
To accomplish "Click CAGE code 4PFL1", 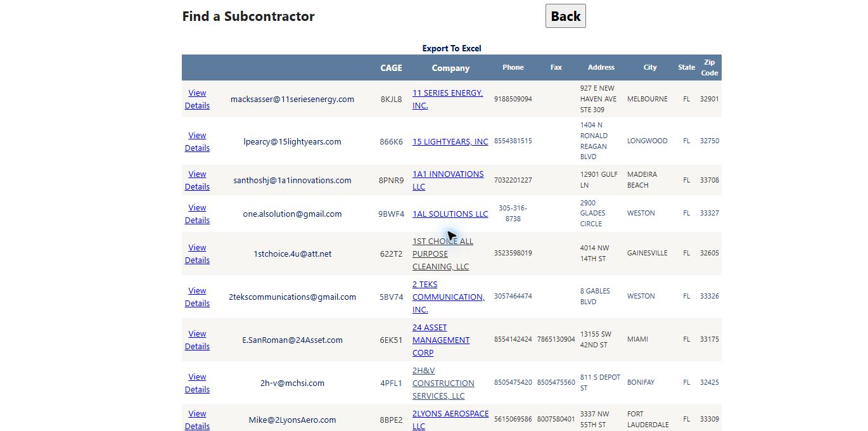I will [391, 383].
